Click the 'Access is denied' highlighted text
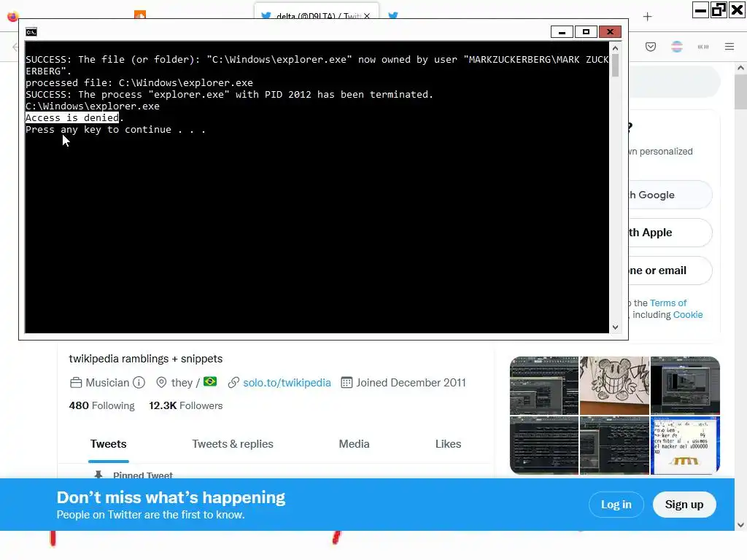 coord(72,117)
